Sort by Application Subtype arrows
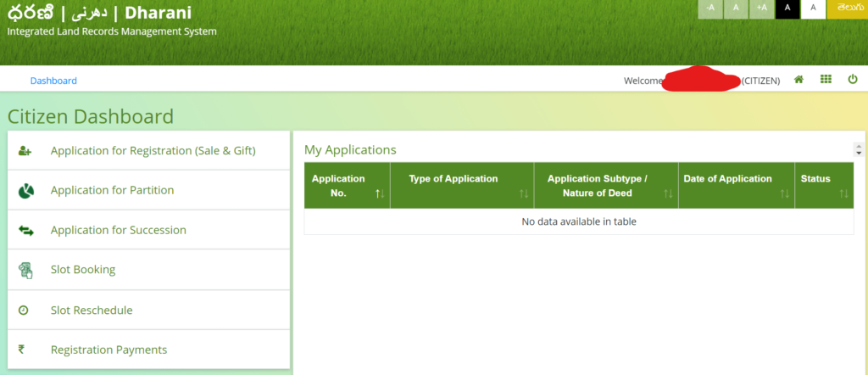 pyautogui.click(x=668, y=193)
